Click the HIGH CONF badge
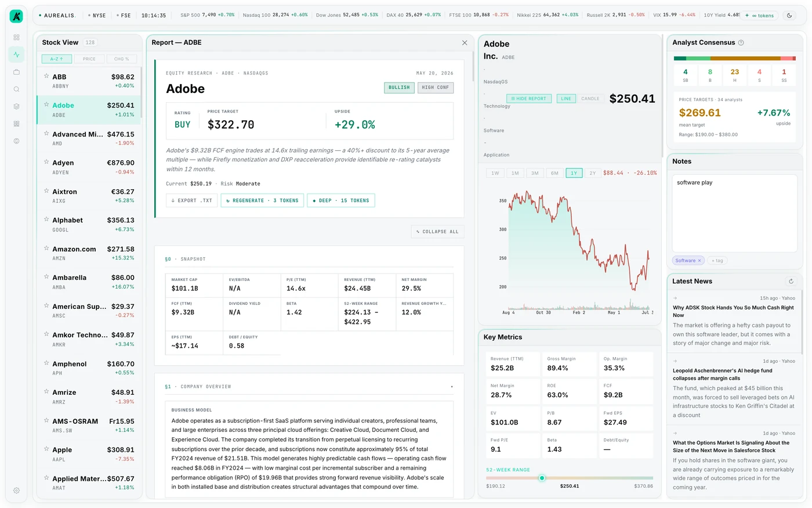The width and height of the screenshot is (812, 508). (x=436, y=88)
